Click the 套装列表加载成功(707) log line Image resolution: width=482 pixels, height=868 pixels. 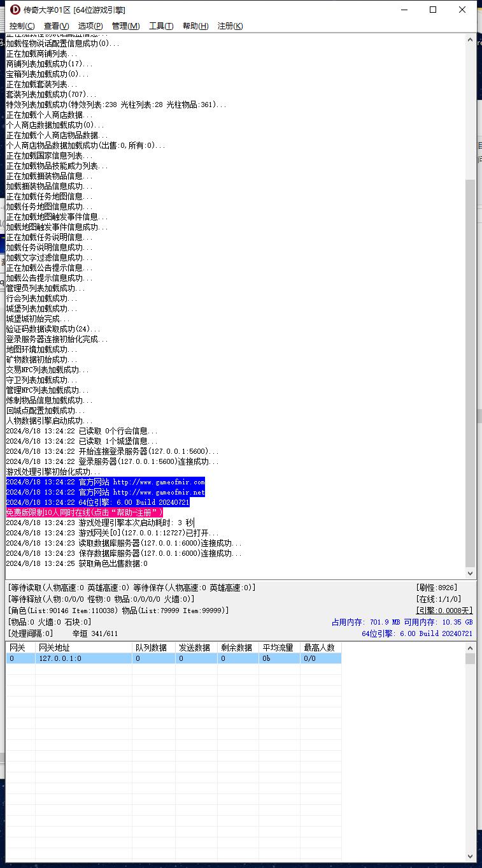(x=51, y=94)
